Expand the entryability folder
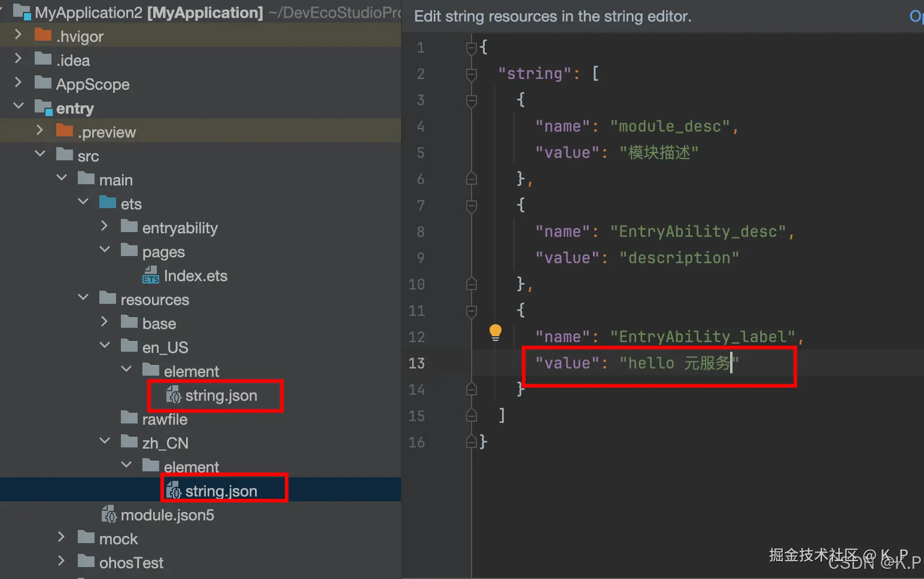 coord(105,226)
